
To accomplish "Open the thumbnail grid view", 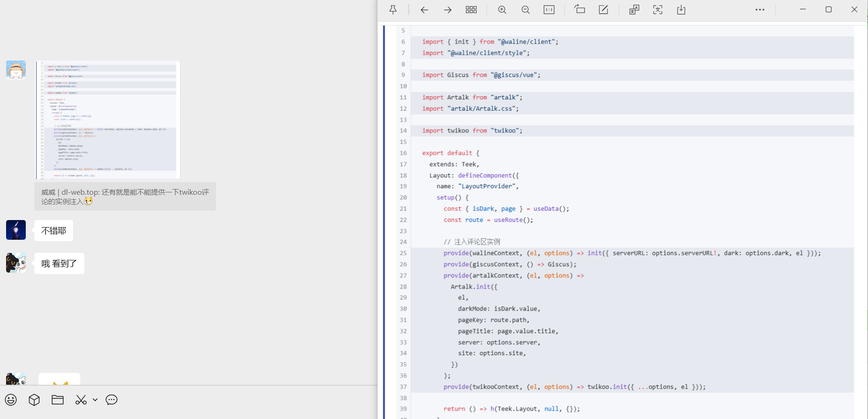I will coord(471,10).
